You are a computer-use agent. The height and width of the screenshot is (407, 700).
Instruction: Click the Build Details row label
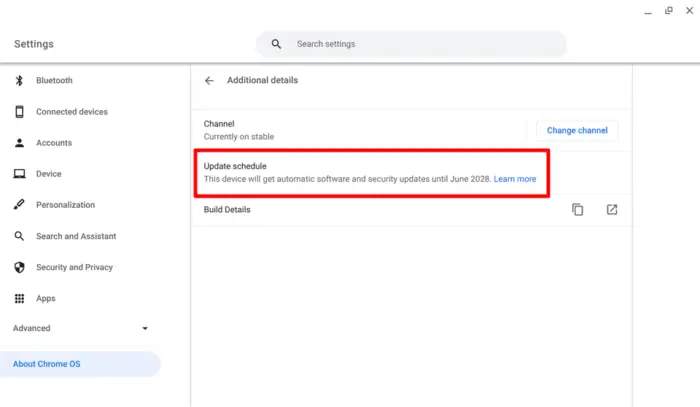(x=227, y=209)
